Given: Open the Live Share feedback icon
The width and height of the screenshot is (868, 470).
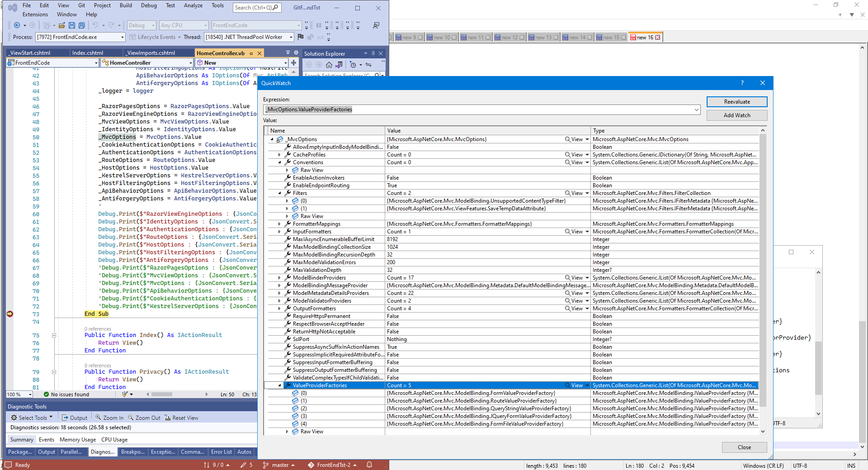Looking at the screenshot, I should click(x=376, y=25).
